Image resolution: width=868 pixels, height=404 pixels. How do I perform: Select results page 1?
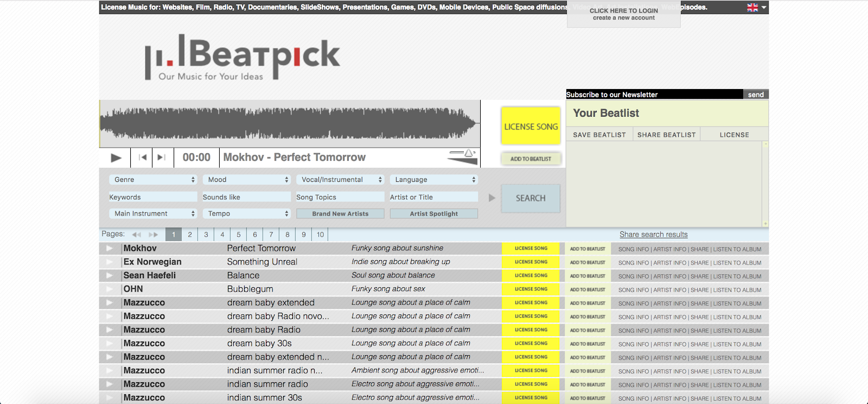[174, 235]
